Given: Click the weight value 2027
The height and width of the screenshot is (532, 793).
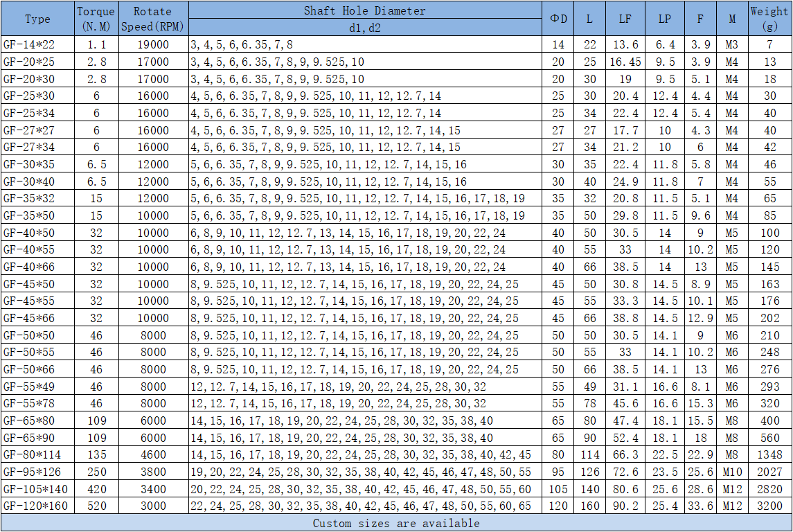Looking at the screenshot, I should click(x=769, y=472).
